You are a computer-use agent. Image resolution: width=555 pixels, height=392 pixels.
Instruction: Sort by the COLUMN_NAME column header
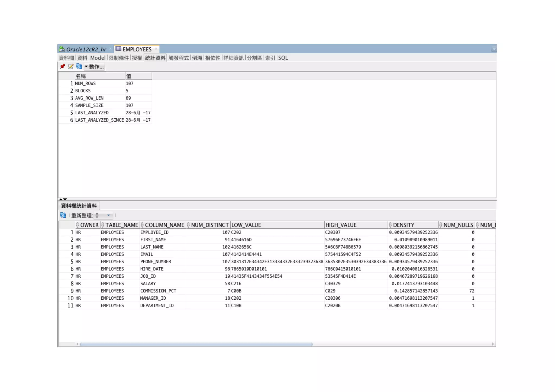163,225
